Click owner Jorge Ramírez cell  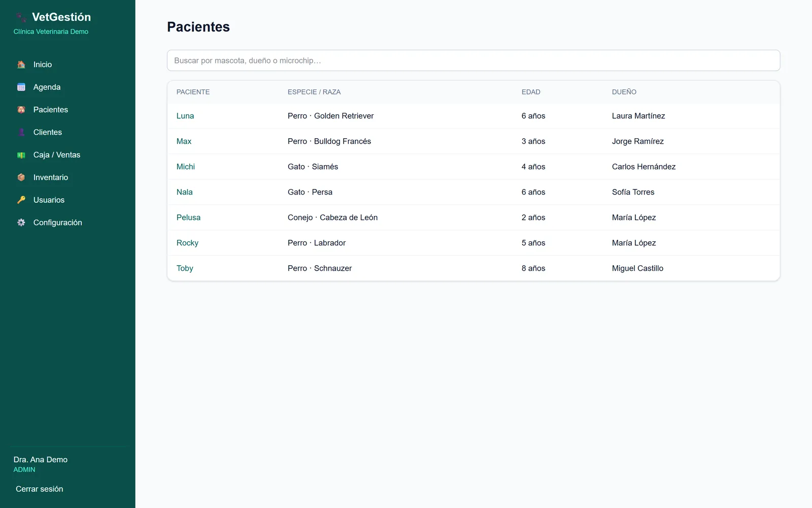coord(637,141)
